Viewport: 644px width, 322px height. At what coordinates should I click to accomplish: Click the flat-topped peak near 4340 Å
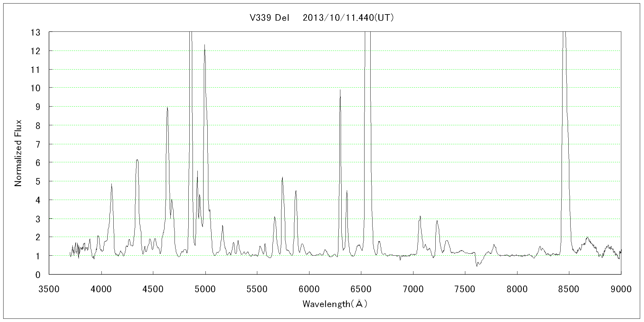(137, 160)
